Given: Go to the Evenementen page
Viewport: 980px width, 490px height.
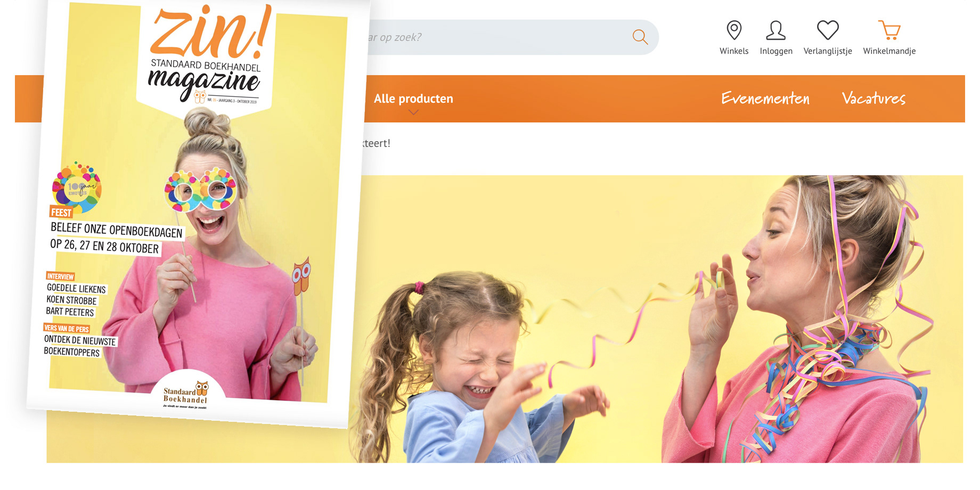Looking at the screenshot, I should click(x=765, y=99).
